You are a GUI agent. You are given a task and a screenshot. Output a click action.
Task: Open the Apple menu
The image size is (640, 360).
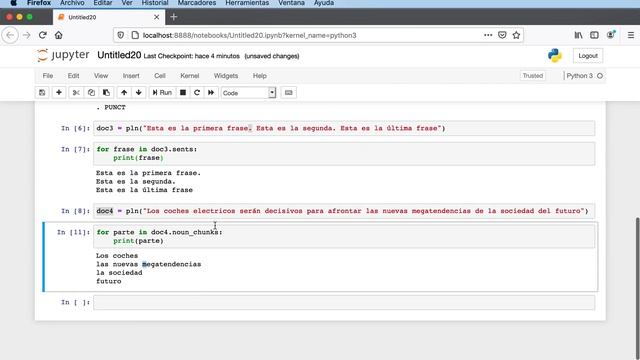pyautogui.click(x=13, y=3)
